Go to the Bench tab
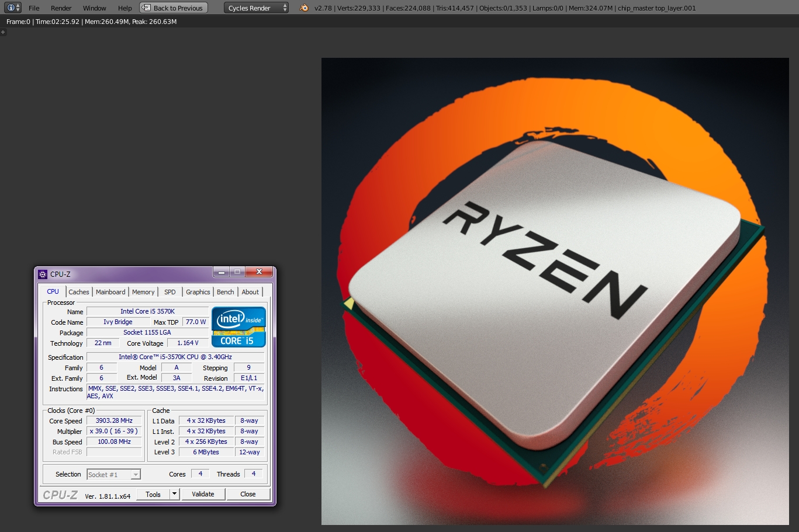Image resolution: width=799 pixels, height=532 pixels. [x=225, y=292]
